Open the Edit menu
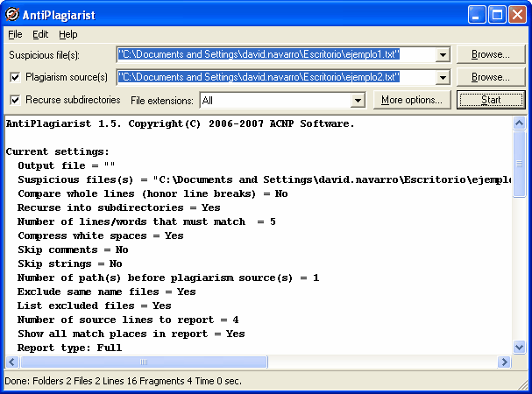 [40, 34]
